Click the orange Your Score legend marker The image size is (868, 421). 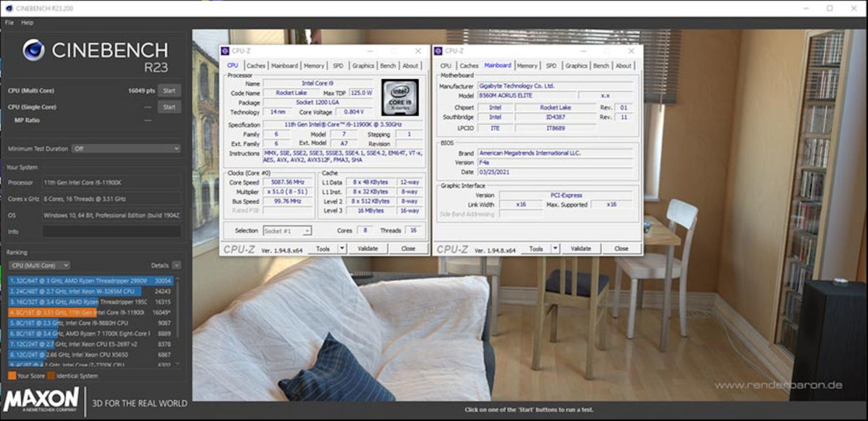[12, 375]
